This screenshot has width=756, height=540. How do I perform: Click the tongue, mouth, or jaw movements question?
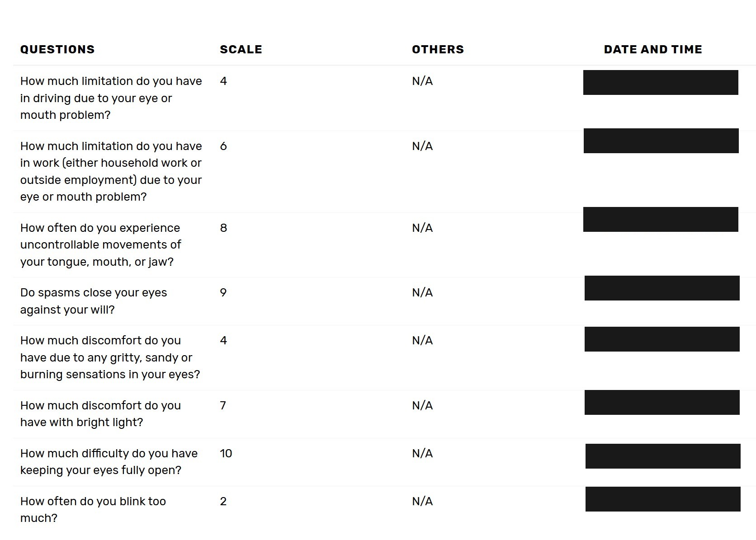[100, 245]
